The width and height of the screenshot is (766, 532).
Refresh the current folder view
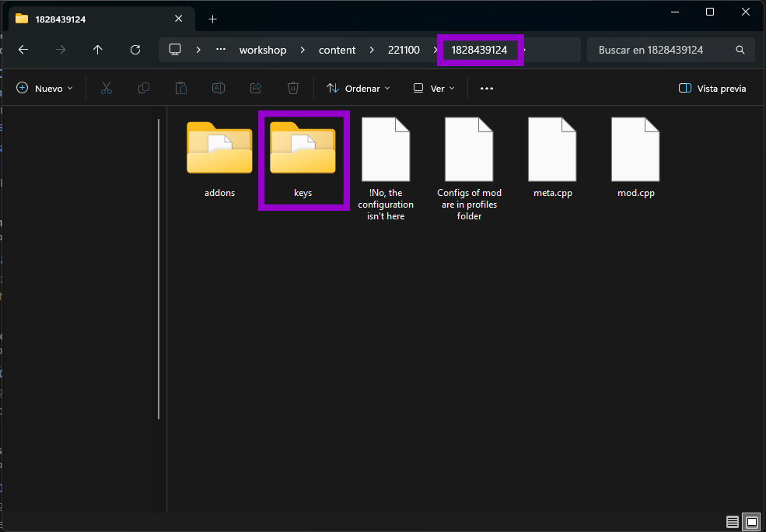[135, 50]
